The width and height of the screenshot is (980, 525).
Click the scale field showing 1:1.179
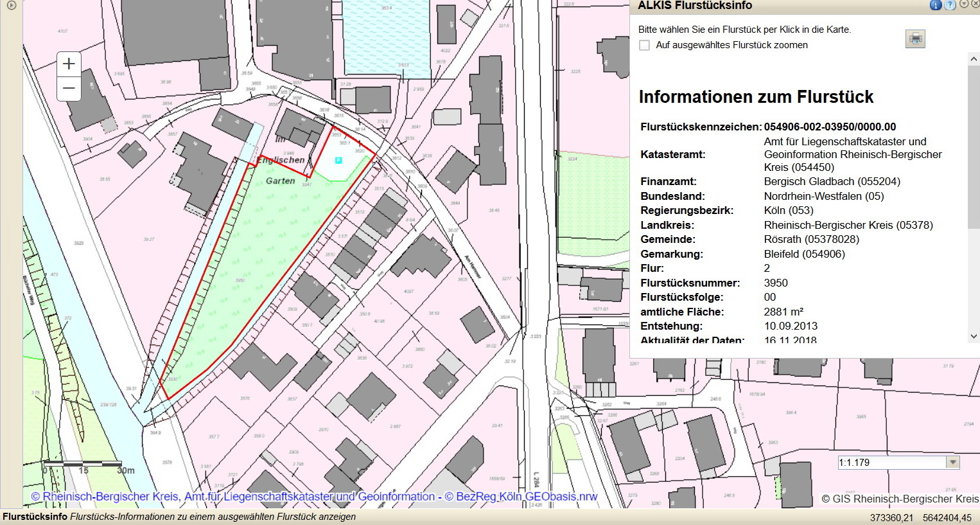[890, 462]
